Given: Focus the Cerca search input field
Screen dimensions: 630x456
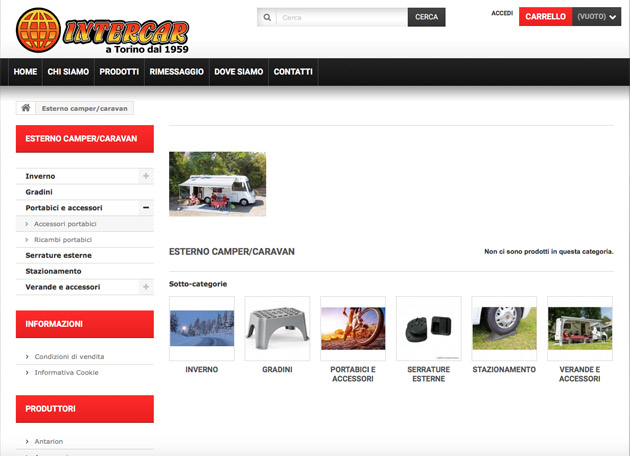Looking at the screenshot, I should tap(342, 17).
